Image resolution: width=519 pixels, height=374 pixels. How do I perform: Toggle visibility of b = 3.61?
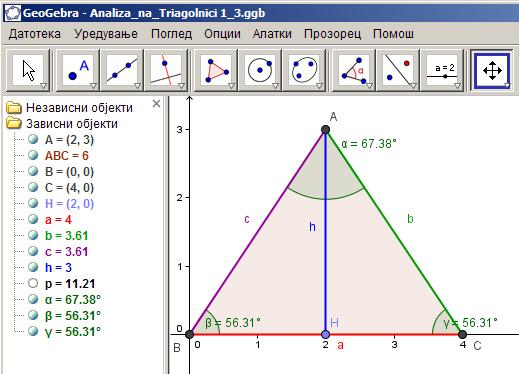33,235
